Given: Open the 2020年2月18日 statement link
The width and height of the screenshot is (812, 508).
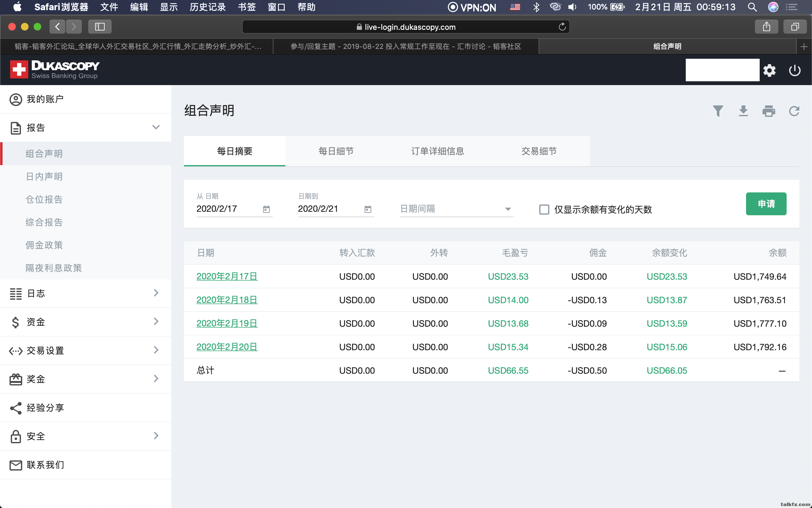Looking at the screenshot, I should coord(227,300).
